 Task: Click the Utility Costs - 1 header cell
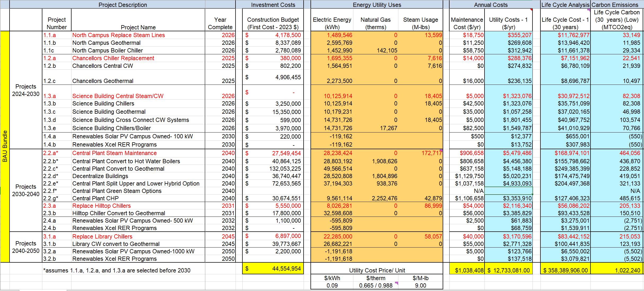(x=508, y=23)
